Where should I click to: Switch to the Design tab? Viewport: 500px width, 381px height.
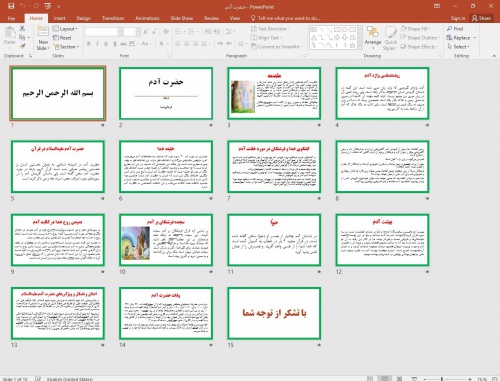83,18
